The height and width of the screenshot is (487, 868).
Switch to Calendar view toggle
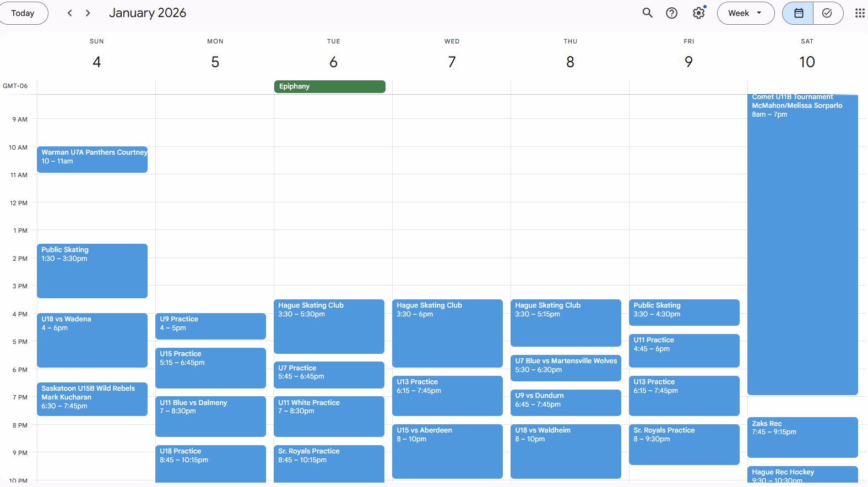pos(798,13)
